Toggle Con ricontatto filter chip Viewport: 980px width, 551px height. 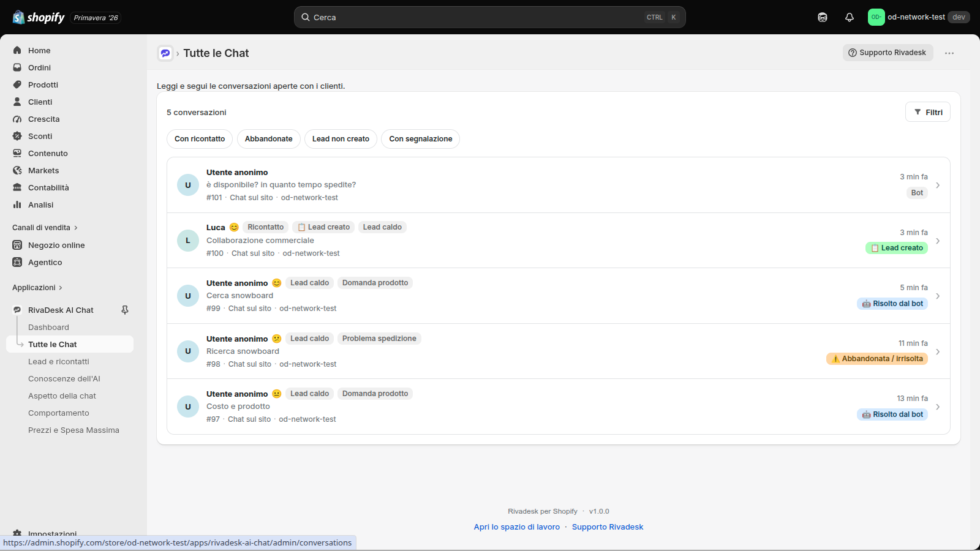click(x=200, y=139)
